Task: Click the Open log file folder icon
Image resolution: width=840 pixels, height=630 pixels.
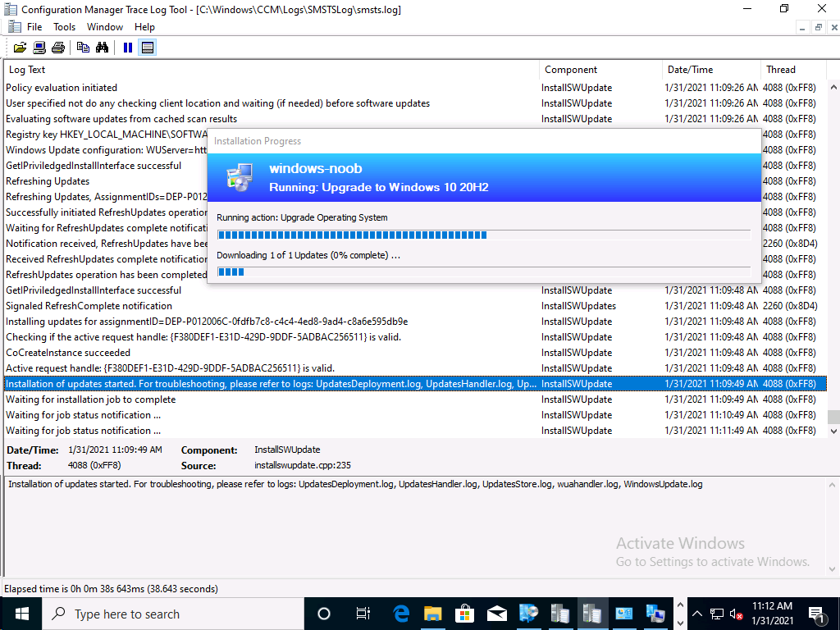Action: pyautogui.click(x=20, y=48)
